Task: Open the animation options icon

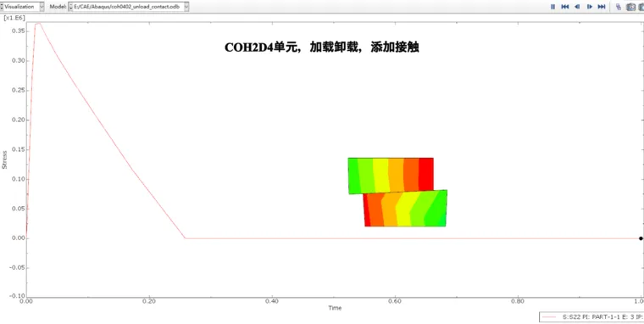Action: [x=619, y=7]
